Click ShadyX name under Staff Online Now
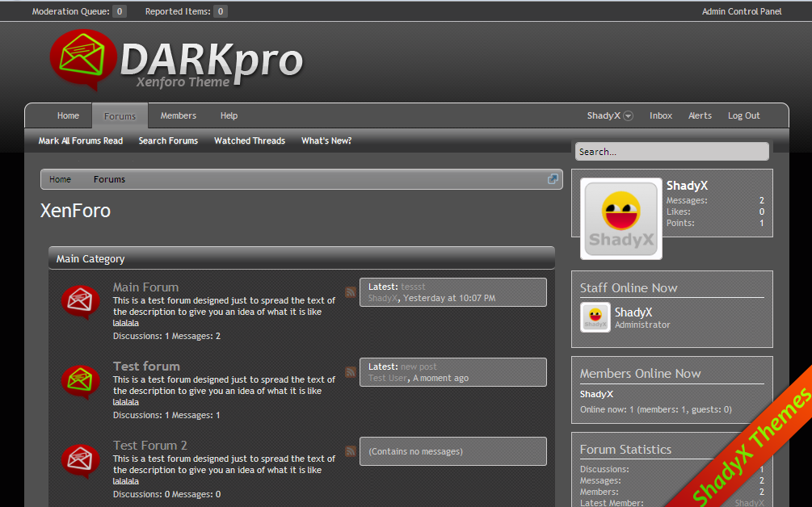 coord(633,312)
